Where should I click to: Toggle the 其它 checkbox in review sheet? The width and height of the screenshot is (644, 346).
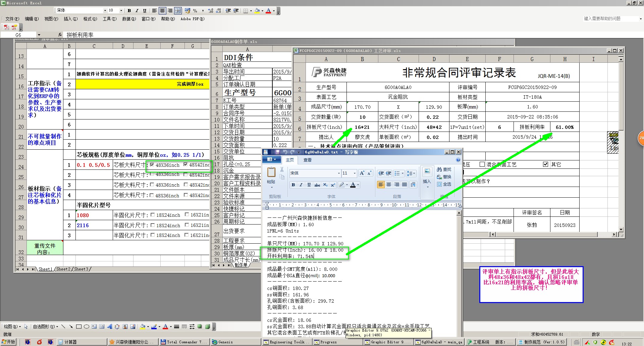pos(545,164)
